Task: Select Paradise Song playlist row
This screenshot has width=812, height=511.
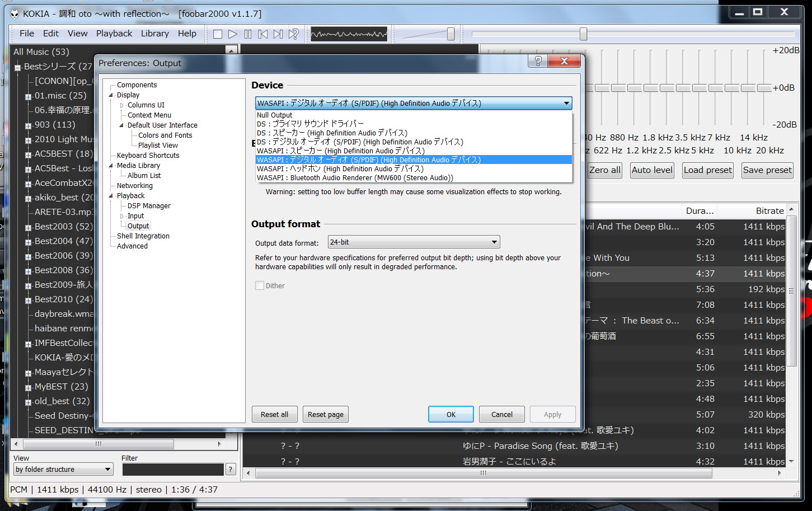Action: (x=515, y=446)
